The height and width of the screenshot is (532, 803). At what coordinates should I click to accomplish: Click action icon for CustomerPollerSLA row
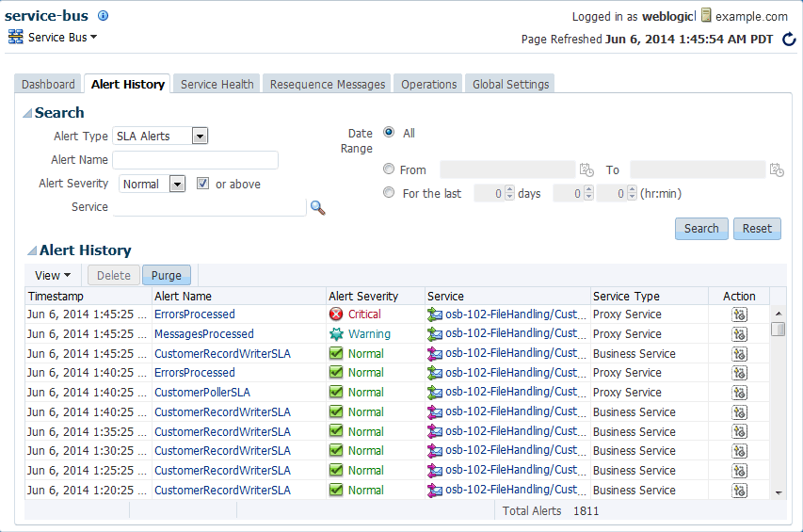pos(739,393)
